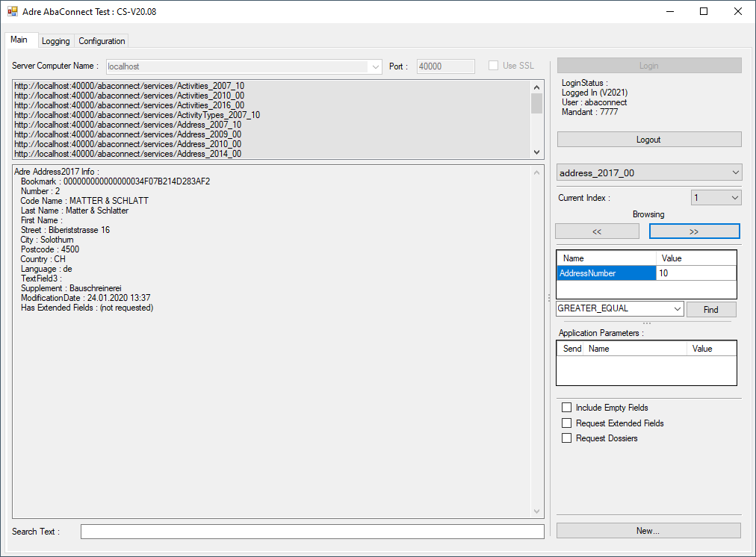This screenshot has width=756, height=557.
Task: Click the Send column header in Application Parameters
Action: pyautogui.click(x=571, y=349)
